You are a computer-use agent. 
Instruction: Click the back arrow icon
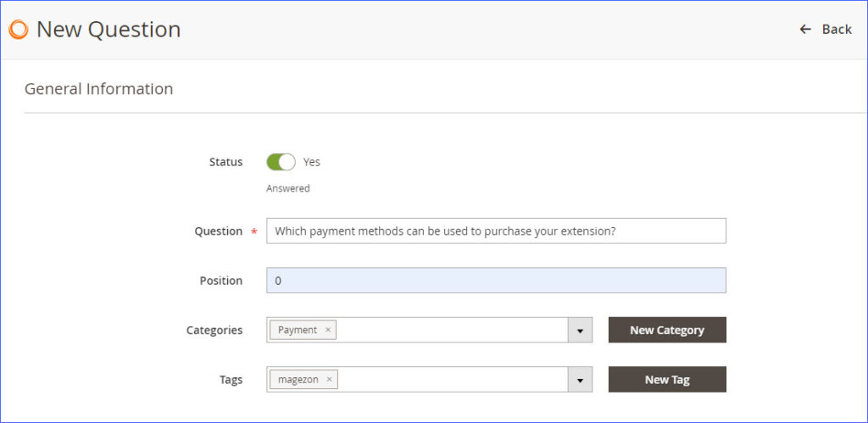tap(805, 30)
